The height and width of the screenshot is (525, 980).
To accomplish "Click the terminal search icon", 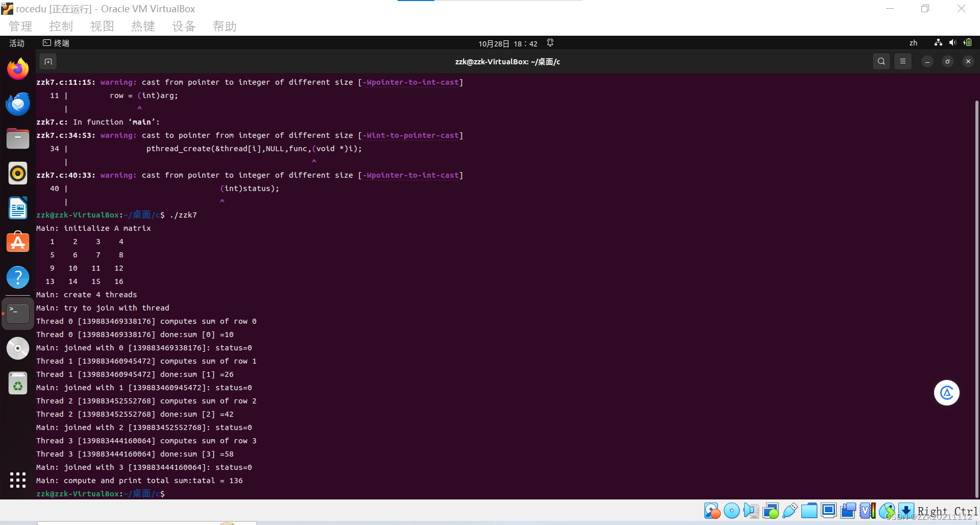I will click(881, 61).
